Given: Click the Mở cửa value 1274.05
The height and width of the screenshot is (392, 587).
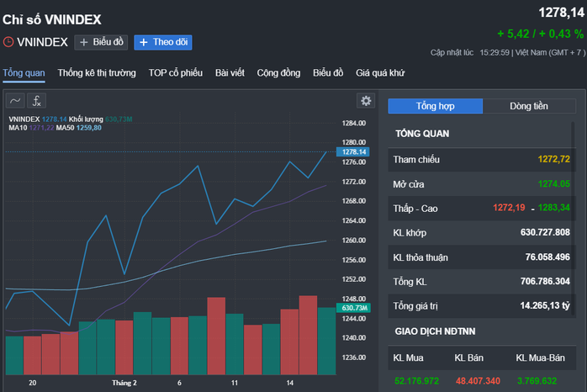Looking at the screenshot, I should tap(553, 184).
